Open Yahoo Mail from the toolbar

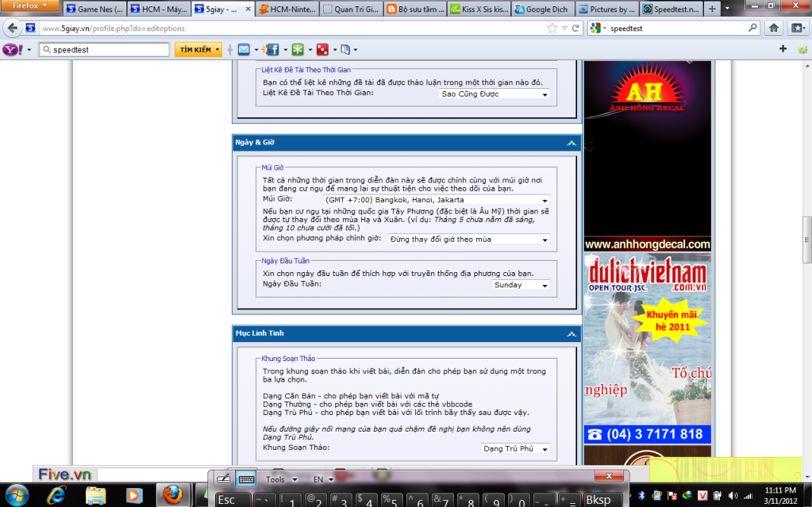pos(242,48)
